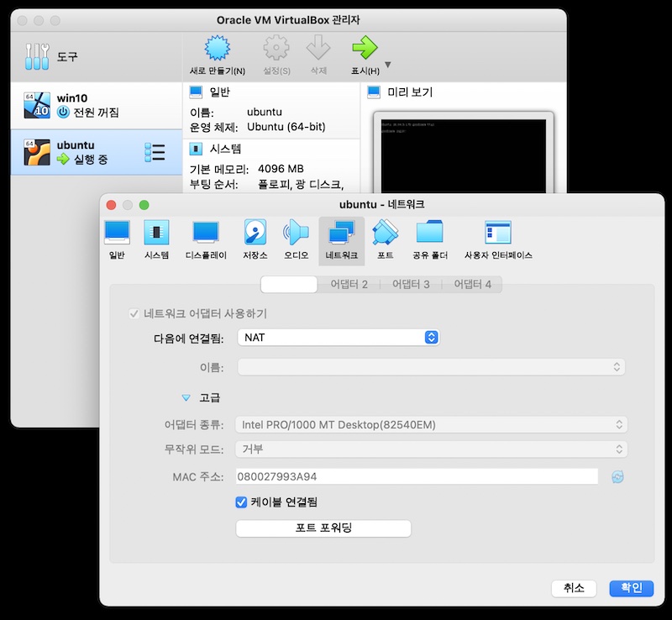Open the 포트 ports settings
Screen dimensions: 672x620
click(x=386, y=240)
